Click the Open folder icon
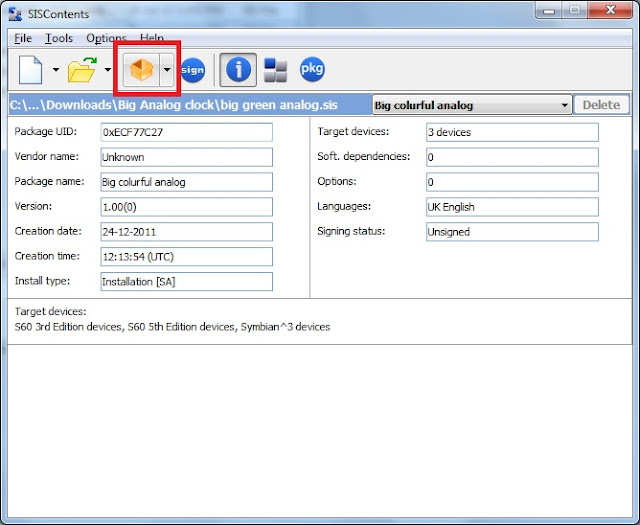 (x=82, y=70)
